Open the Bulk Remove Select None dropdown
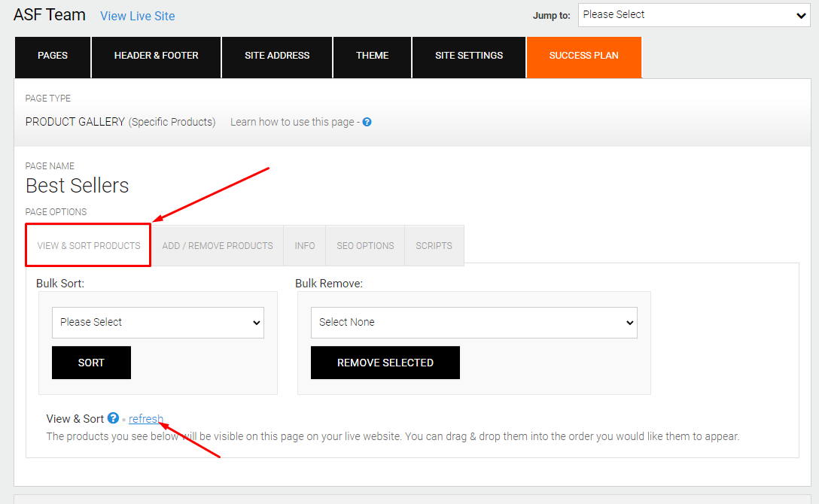The width and height of the screenshot is (819, 504). click(474, 322)
